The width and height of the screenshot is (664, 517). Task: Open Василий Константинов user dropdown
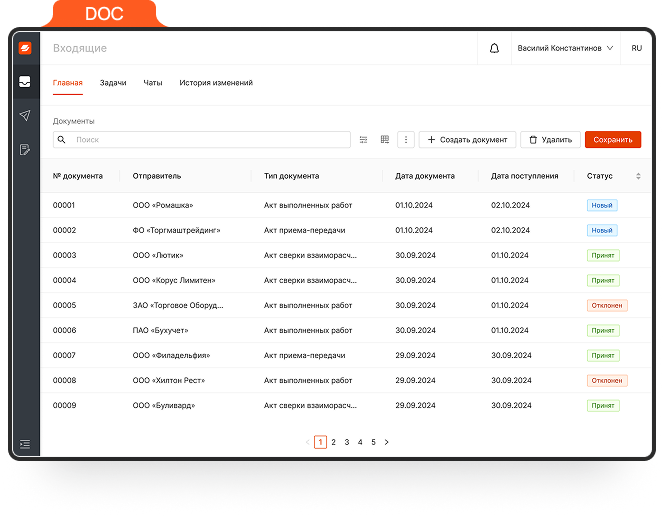pyautogui.click(x=565, y=48)
